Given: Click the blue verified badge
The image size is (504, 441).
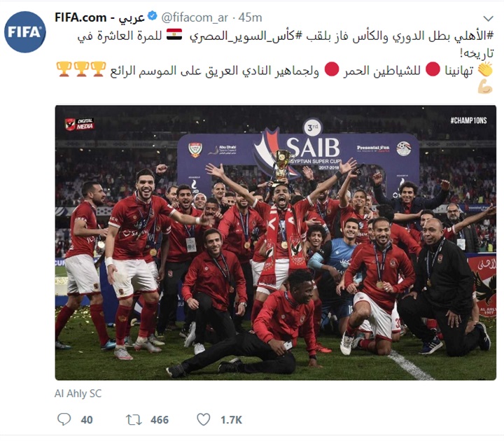Looking at the screenshot, I should click(152, 15).
